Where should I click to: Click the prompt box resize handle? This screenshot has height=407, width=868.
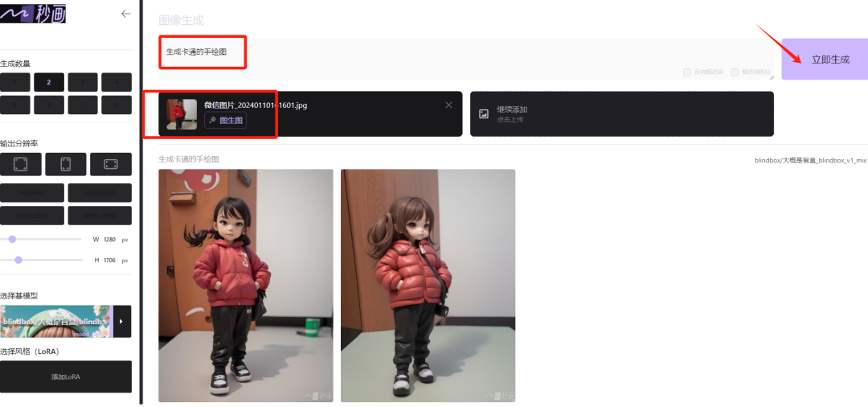pos(771,77)
